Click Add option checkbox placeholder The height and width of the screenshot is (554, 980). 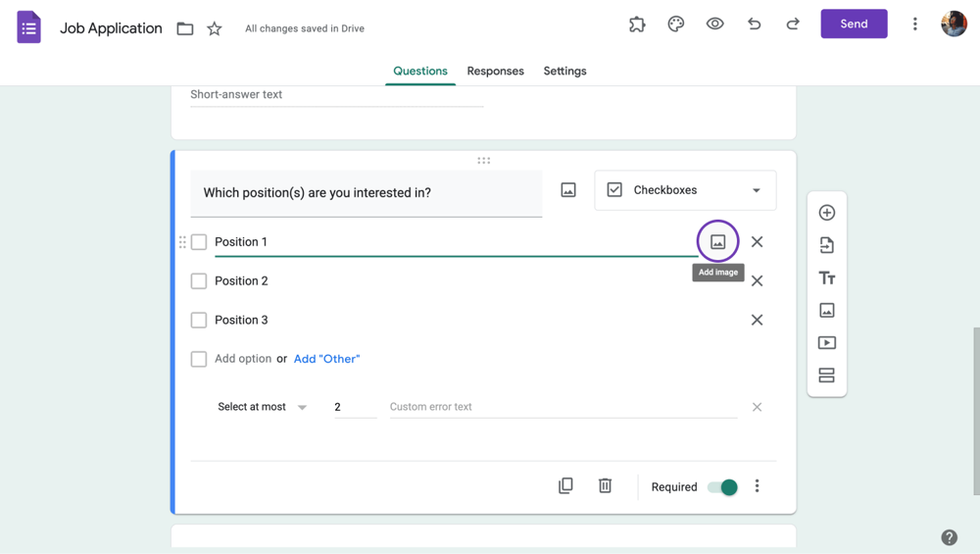199,359
